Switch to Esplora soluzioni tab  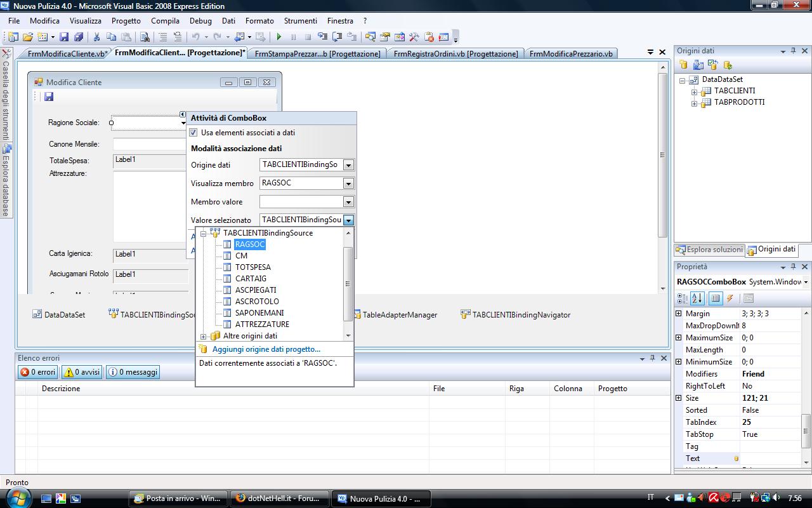pos(709,250)
